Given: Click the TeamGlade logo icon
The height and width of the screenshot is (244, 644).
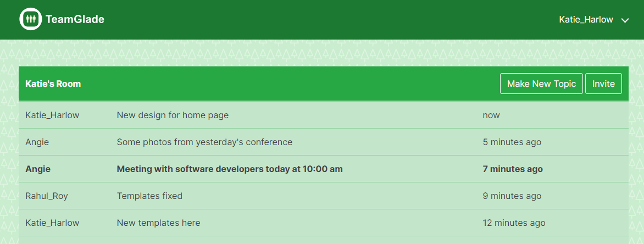Looking at the screenshot, I should click(30, 19).
